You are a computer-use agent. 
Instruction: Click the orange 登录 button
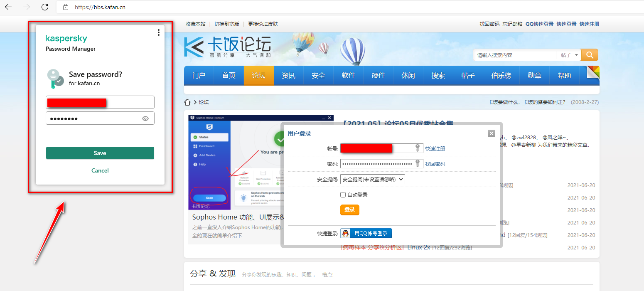tap(350, 210)
